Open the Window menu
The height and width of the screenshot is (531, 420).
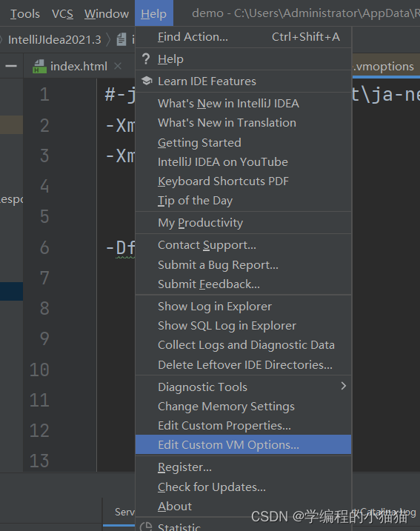107,14
